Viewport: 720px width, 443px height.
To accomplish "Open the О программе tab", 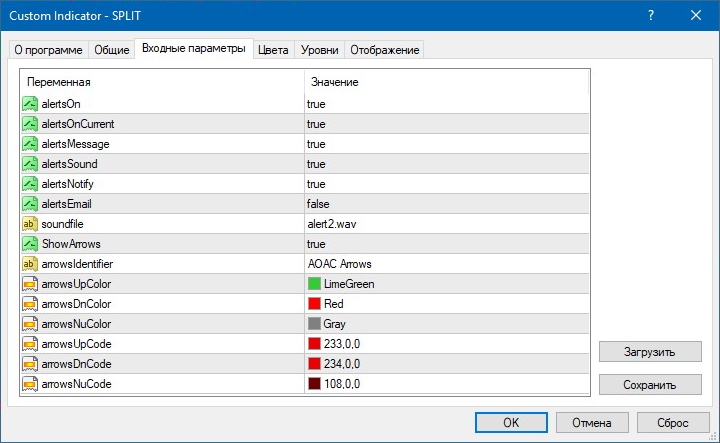I will pos(47,50).
